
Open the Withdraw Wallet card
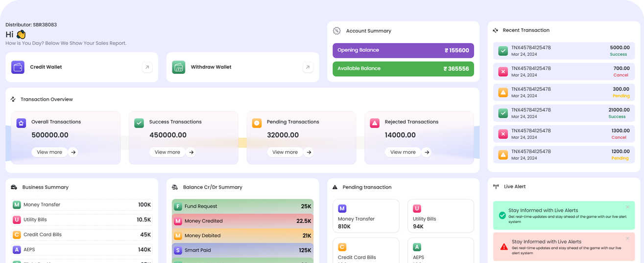point(242,67)
